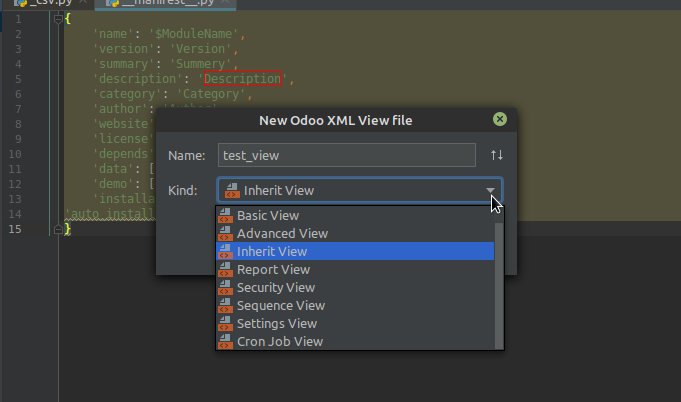Screen dimensions: 681x402
Task: Collapse the Kind combo box arrow
Action: [x=490, y=190]
